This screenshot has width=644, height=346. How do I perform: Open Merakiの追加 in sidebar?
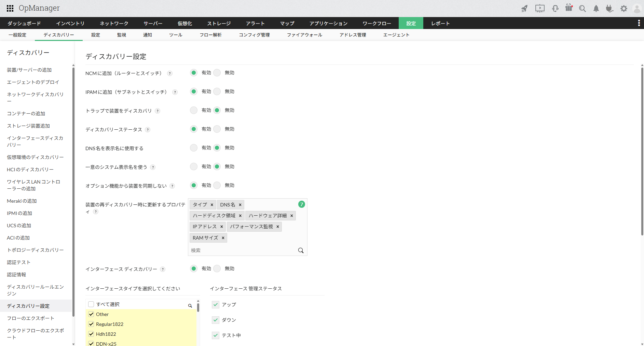[x=22, y=201]
